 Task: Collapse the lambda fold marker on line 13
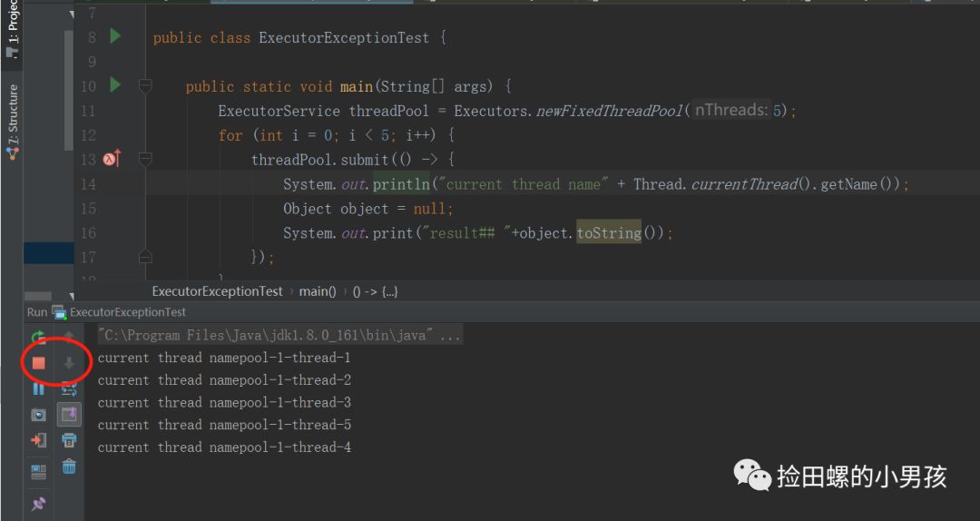click(x=145, y=160)
